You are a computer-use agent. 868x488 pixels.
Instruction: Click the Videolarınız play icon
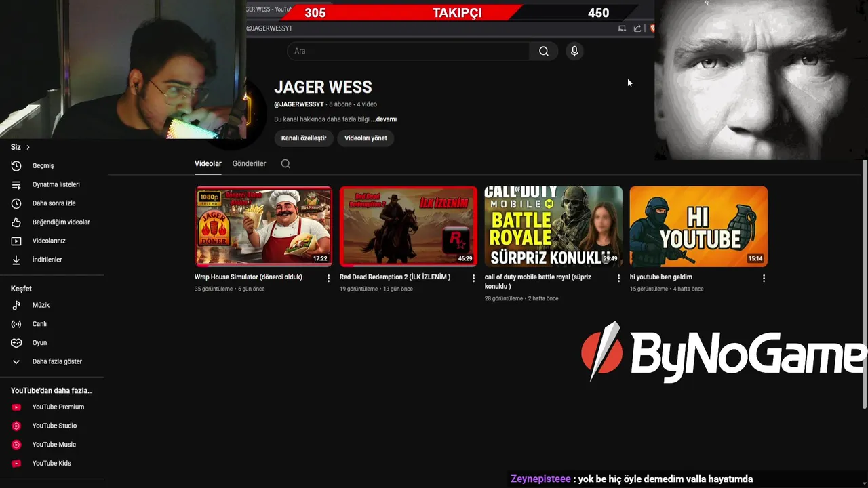coord(16,241)
